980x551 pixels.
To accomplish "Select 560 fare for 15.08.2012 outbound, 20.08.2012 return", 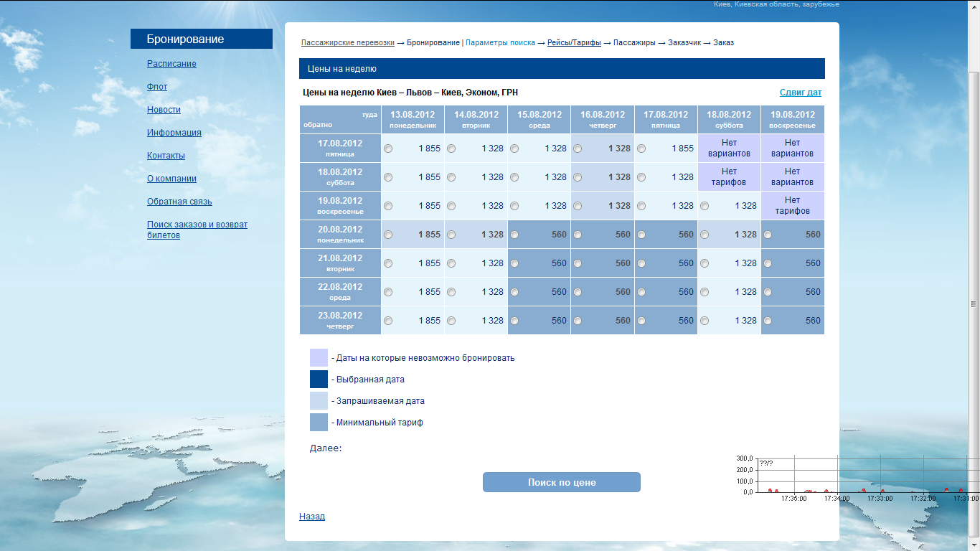I will 515,235.
